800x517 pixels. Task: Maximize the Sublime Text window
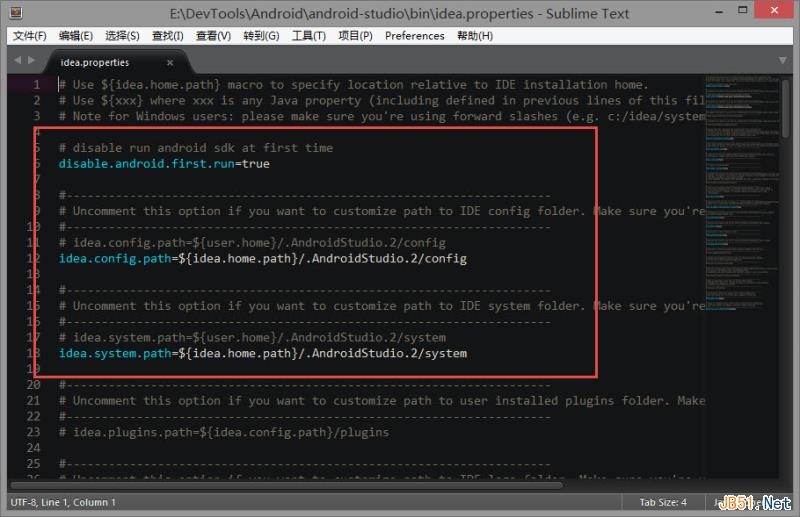[743, 10]
